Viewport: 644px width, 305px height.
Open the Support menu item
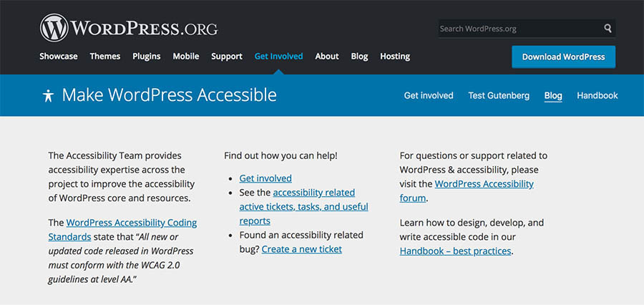pos(227,57)
